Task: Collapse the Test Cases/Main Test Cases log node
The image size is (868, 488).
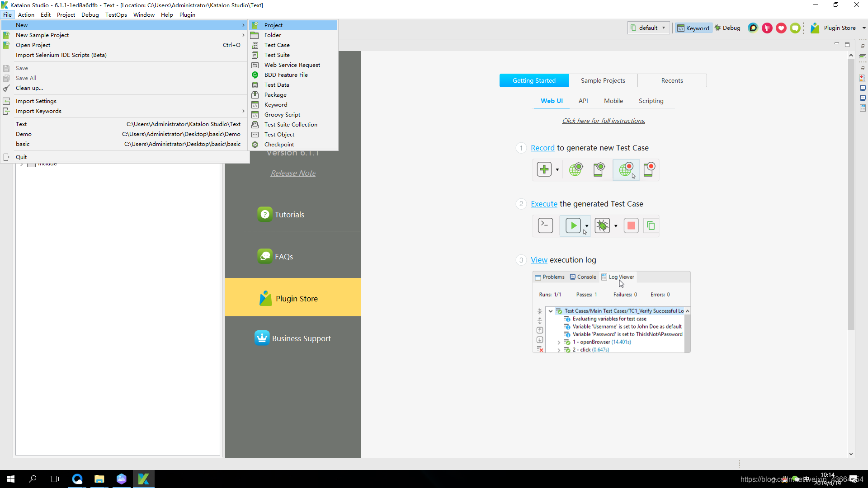Action: click(551, 311)
